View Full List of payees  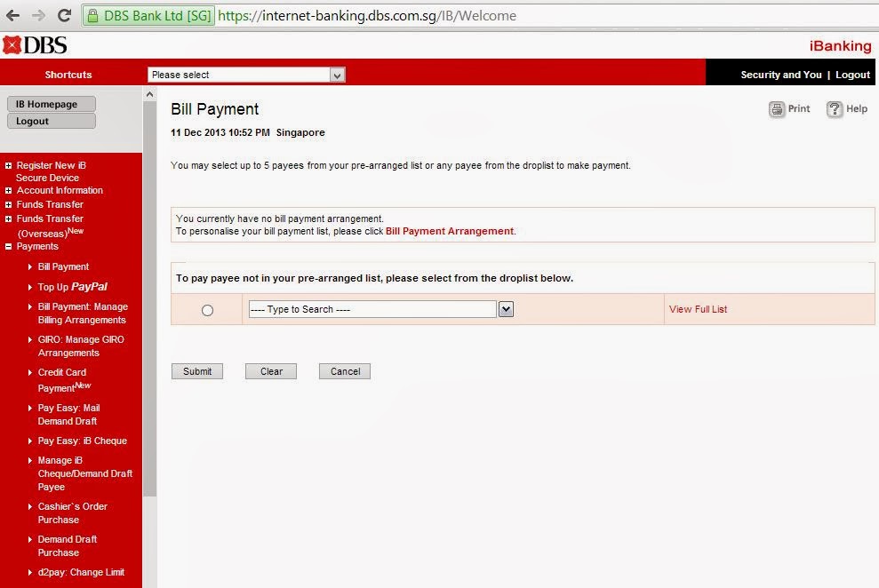point(699,308)
